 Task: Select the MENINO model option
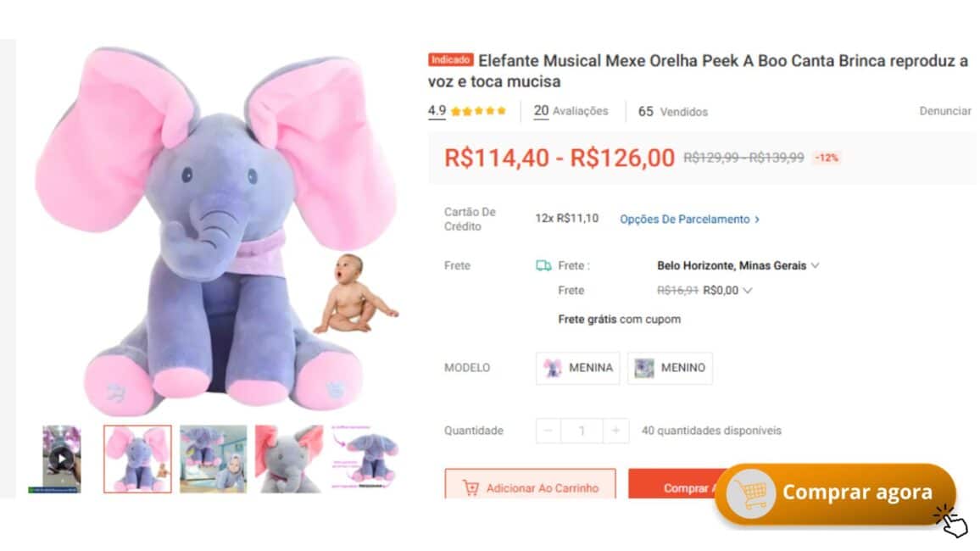(x=670, y=368)
